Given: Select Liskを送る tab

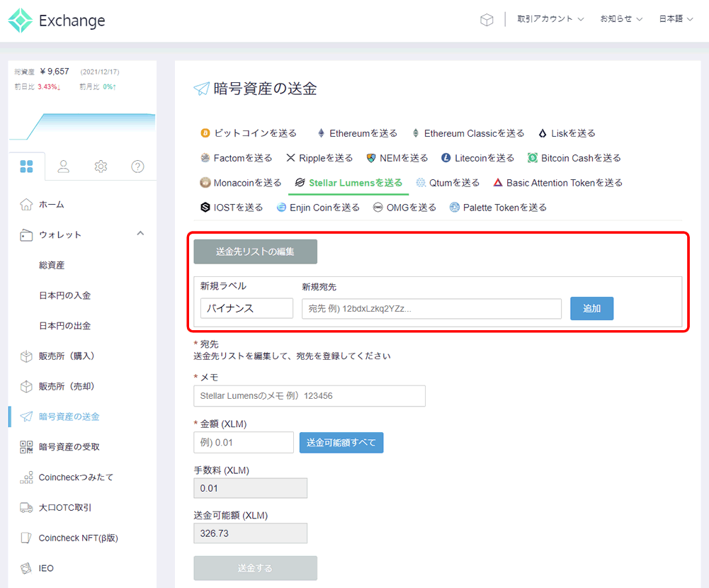Looking at the screenshot, I should coord(567,133).
